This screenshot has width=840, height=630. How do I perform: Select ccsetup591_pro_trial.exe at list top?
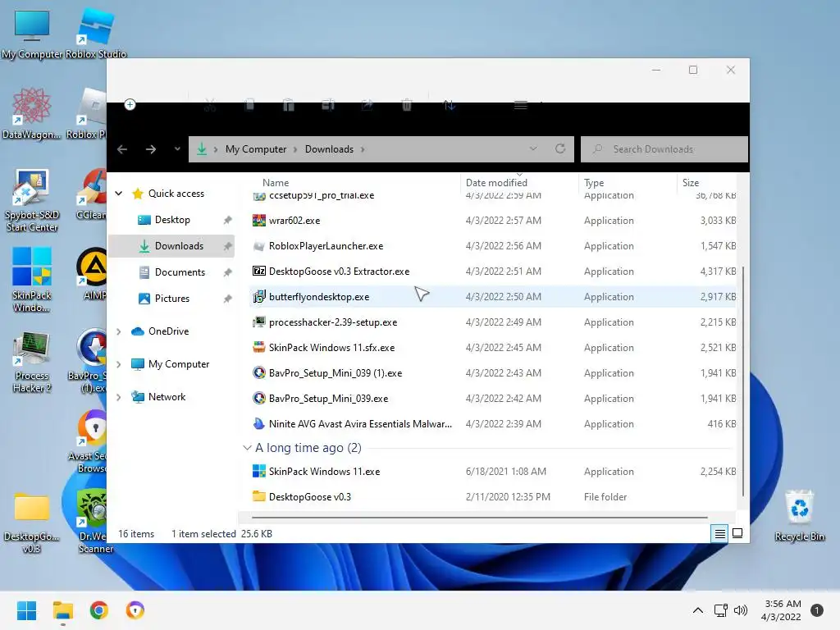(493, 196)
